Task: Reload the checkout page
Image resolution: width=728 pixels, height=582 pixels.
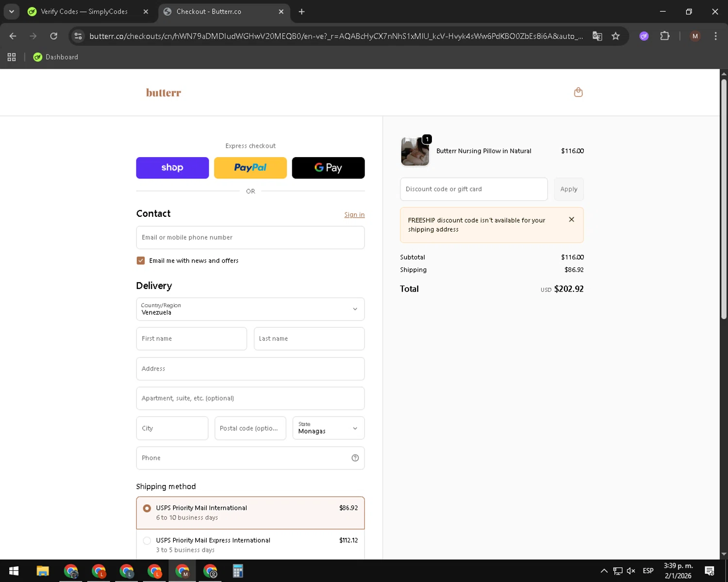Action: (54, 36)
